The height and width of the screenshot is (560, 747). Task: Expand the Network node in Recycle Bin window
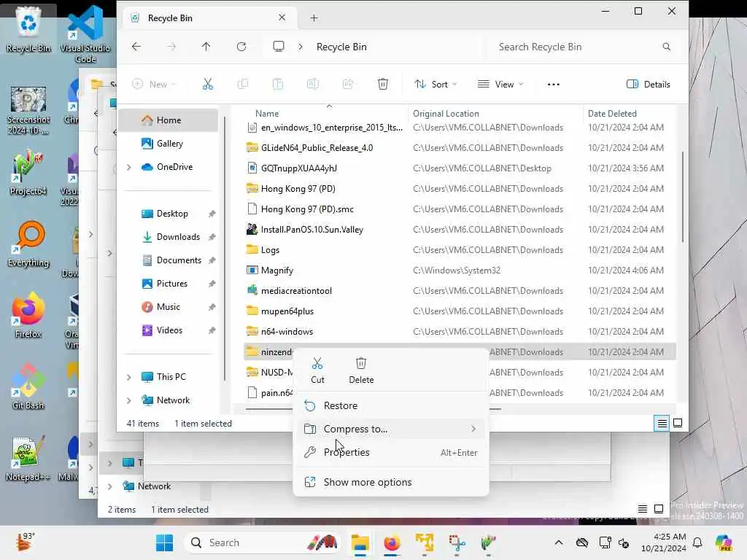(x=128, y=400)
